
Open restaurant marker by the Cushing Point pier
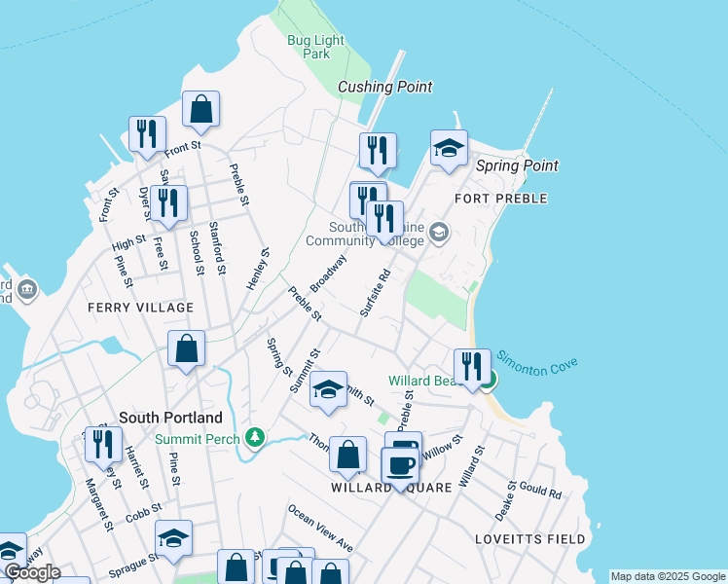378,151
